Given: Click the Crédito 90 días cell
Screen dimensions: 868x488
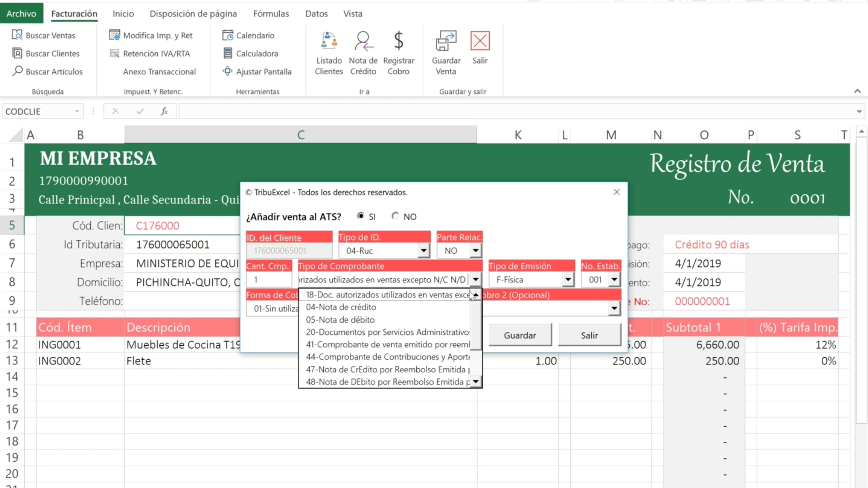Looking at the screenshot, I should [x=750, y=244].
